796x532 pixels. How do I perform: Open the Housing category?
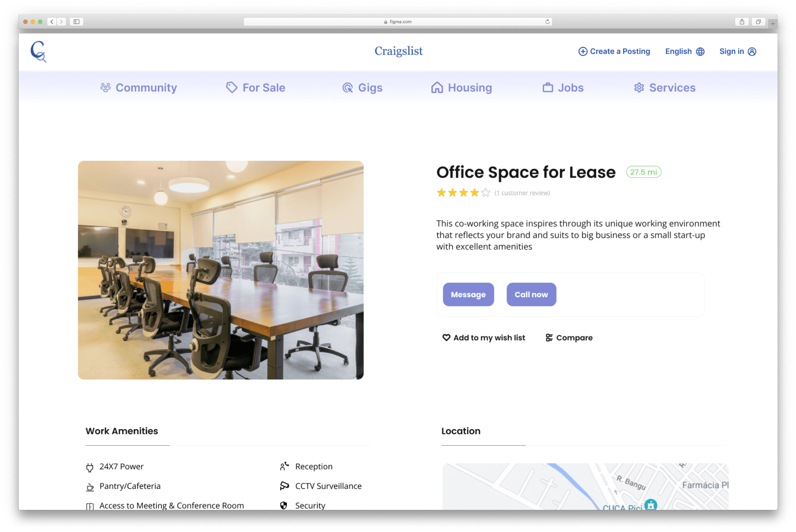[461, 88]
